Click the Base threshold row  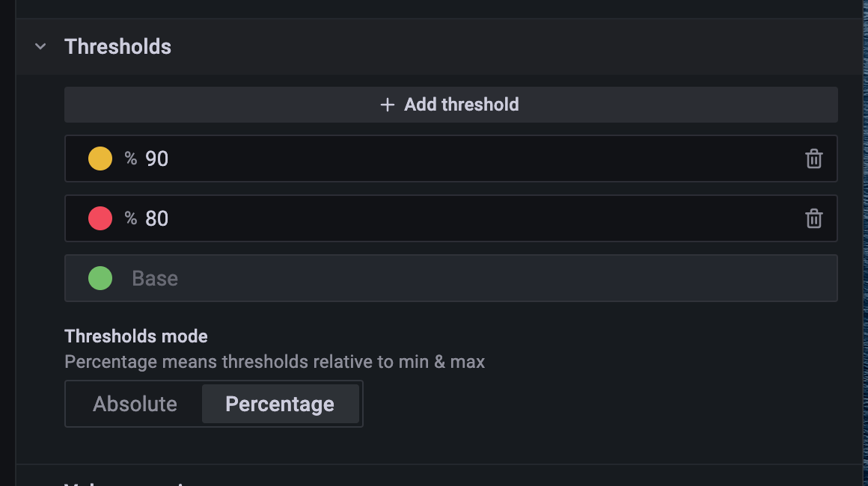point(449,278)
